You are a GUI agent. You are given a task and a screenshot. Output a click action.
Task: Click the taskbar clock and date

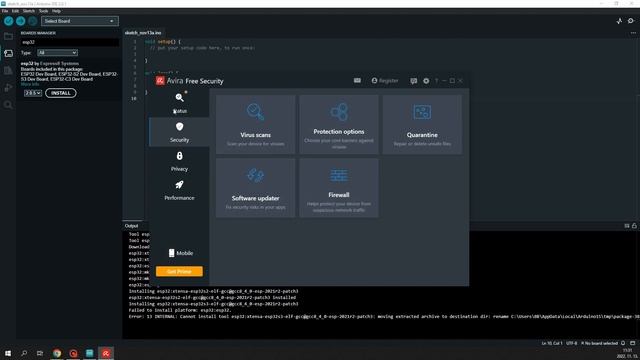(x=627, y=353)
